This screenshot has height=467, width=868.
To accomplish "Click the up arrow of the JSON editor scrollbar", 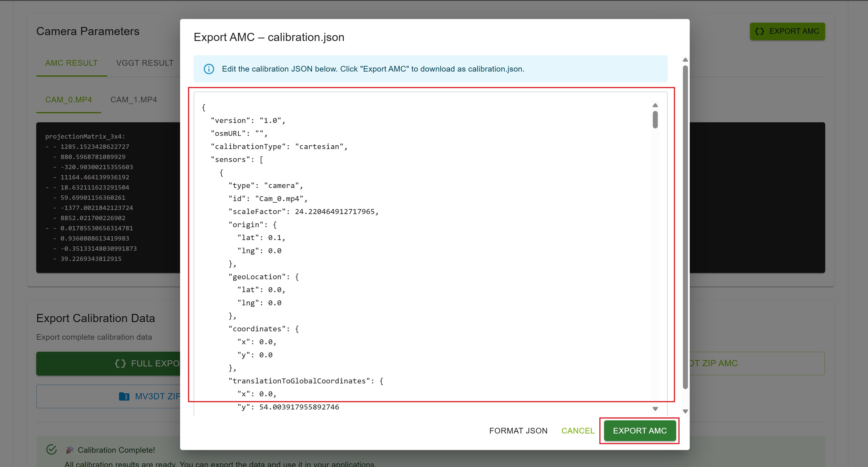I will 655,105.
